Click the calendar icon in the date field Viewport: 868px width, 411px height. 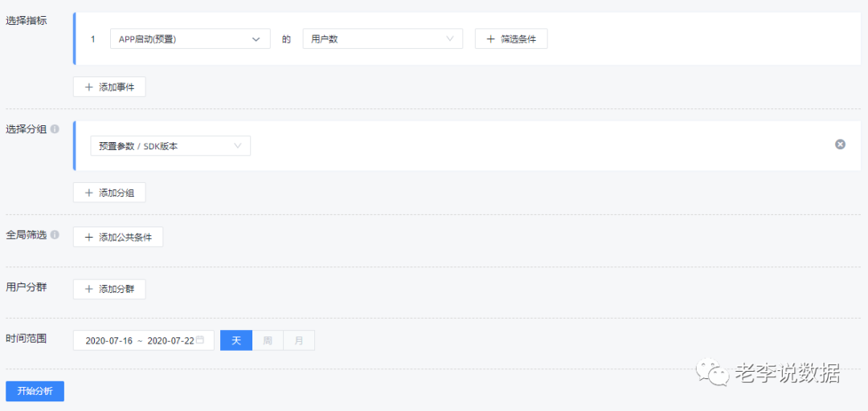tap(200, 340)
